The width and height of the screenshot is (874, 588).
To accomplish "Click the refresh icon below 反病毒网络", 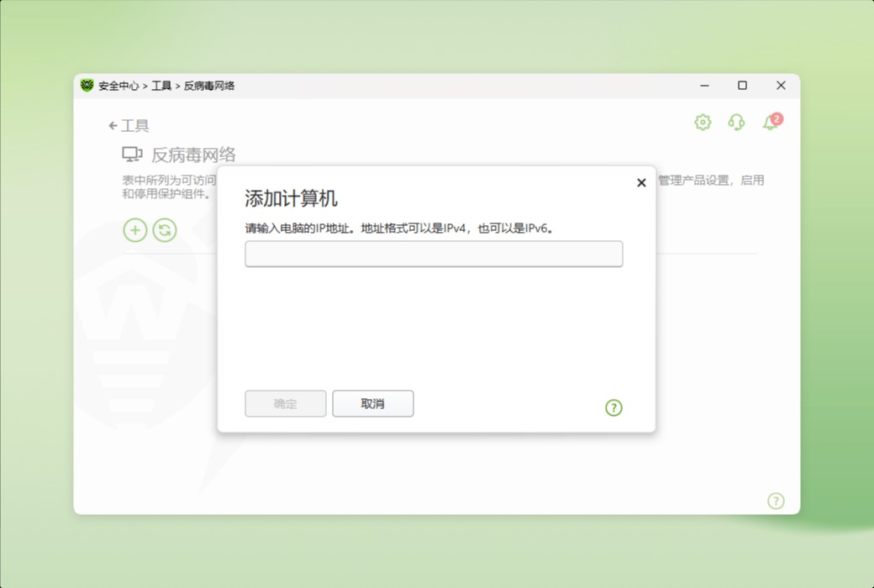I will pyautogui.click(x=166, y=229).
